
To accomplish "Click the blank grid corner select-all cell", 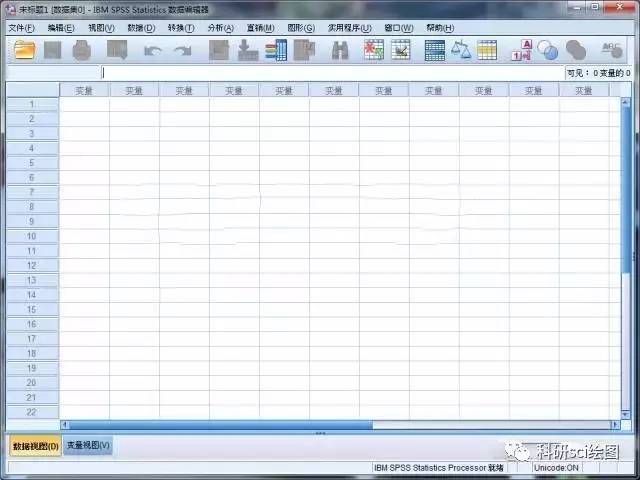I will (33, 90).
